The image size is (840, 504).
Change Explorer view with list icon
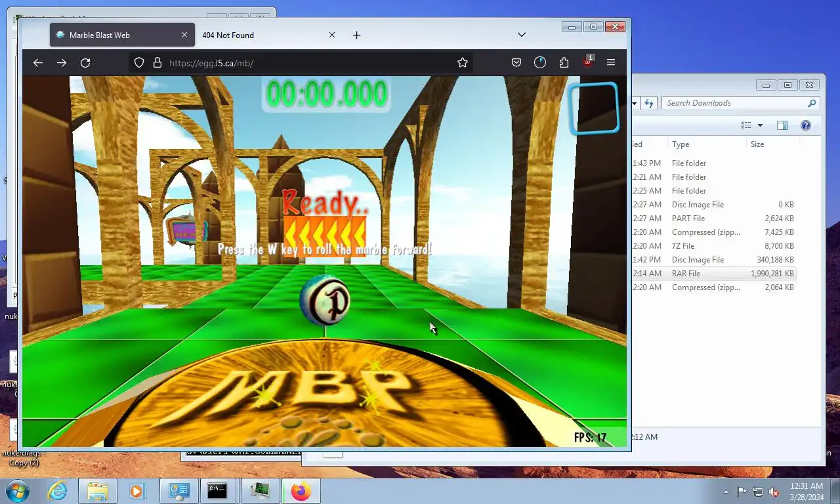coord(745,125)
